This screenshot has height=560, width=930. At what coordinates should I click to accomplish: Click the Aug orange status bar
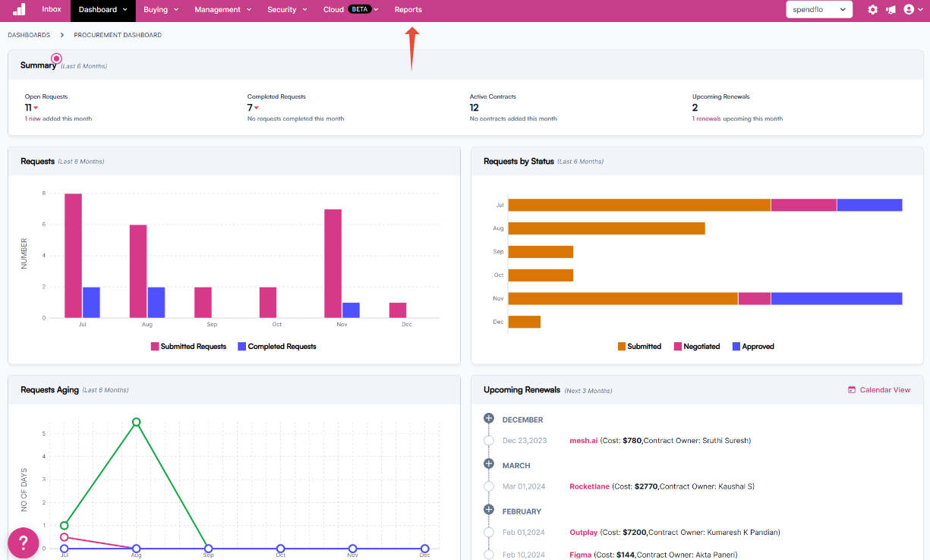coord(607,228)
